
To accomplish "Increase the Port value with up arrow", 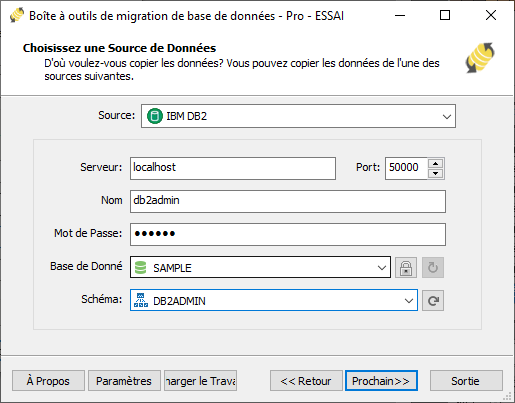I will pyautogui.click(x=435, y=163).
